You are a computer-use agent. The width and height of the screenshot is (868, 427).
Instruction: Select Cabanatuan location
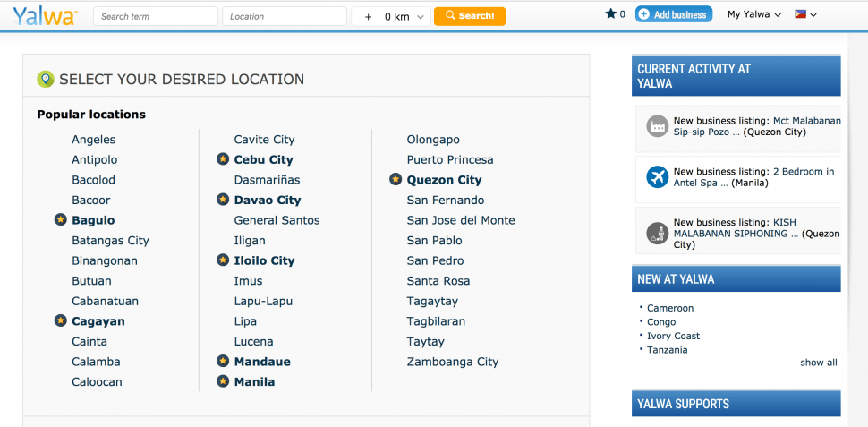click(106, 302)
